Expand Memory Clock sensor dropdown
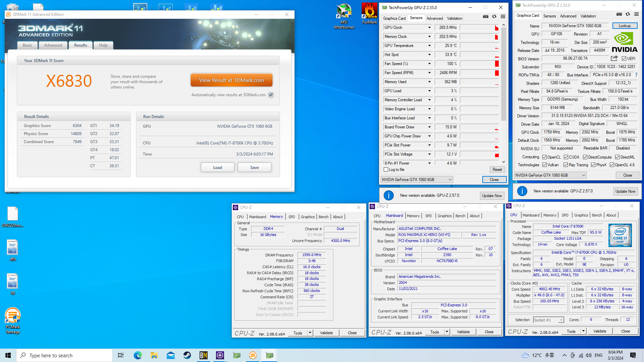The height and width of the screenshot is (362, 644). [429, 37]
